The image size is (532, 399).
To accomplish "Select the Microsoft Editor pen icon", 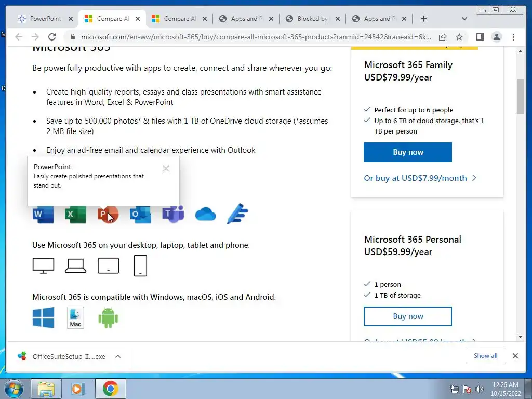I will [237, 214].
